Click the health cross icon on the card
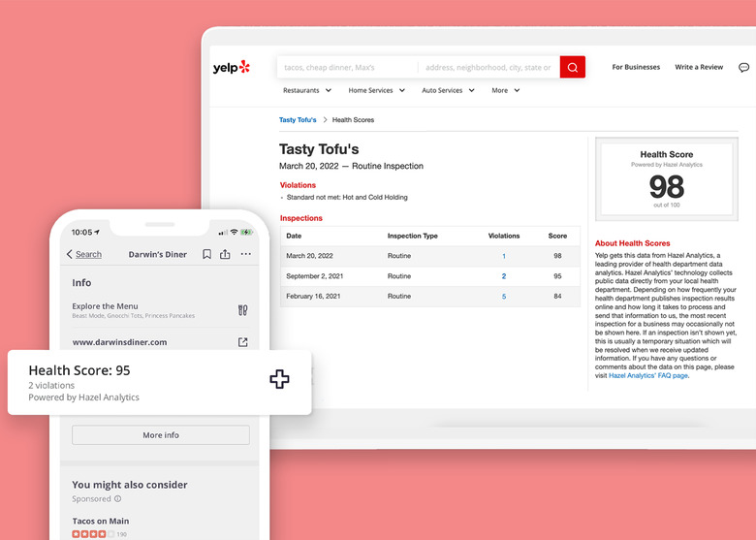756x540 pixels. (x=279, y=379)
